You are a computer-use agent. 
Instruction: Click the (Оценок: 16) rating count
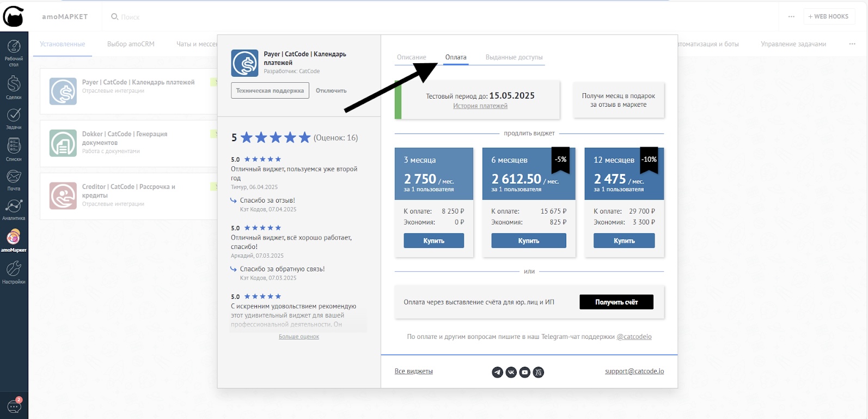pos(336,138)
